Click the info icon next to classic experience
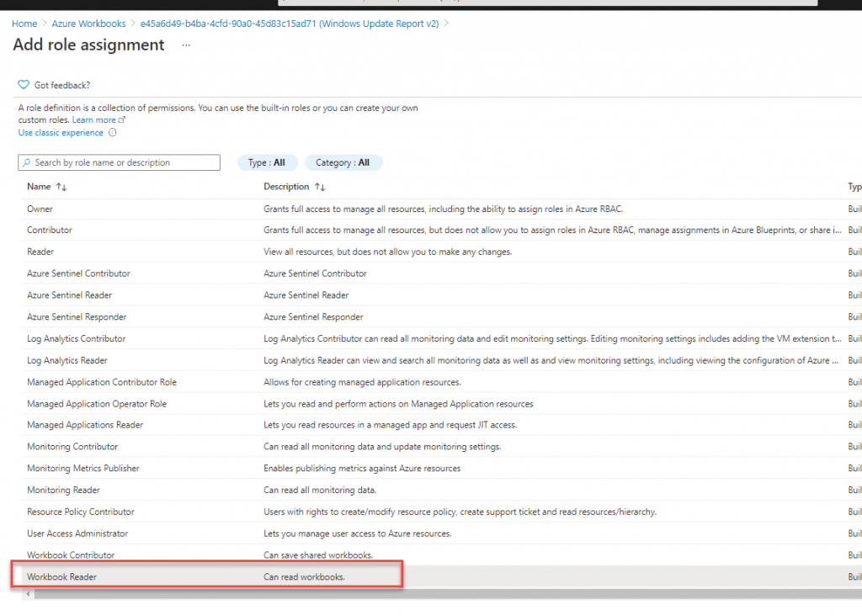 click(x=112, y=132)
